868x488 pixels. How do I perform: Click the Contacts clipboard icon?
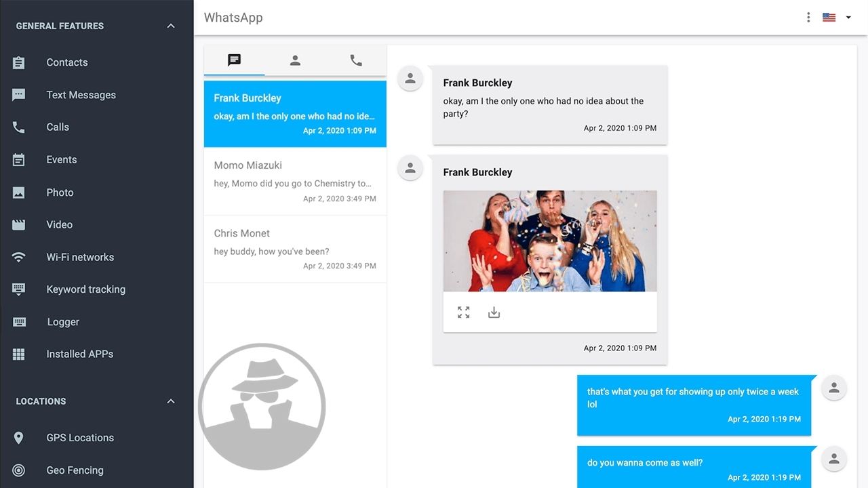point(18,62)
